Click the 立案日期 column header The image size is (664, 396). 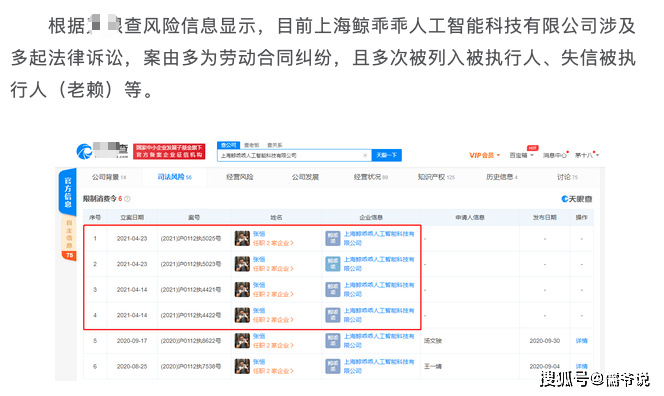(132, 218)
